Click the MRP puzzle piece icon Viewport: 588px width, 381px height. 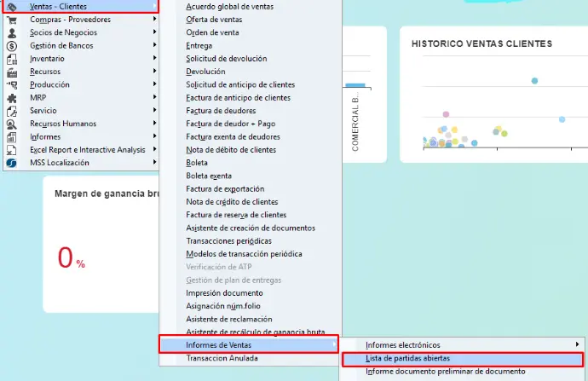click(x=12, y=98)
